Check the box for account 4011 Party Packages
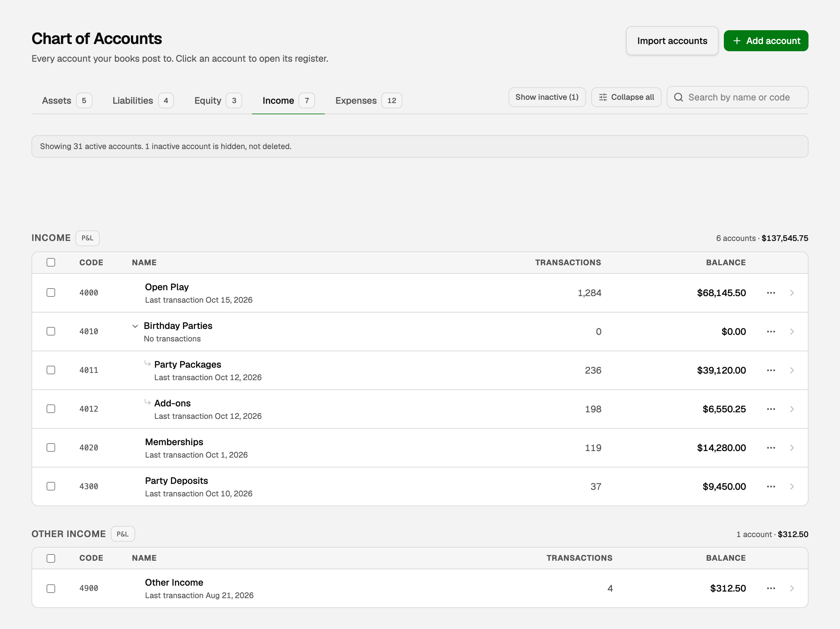The width and height of the screenshot is (840, 629). pos(51,370)
